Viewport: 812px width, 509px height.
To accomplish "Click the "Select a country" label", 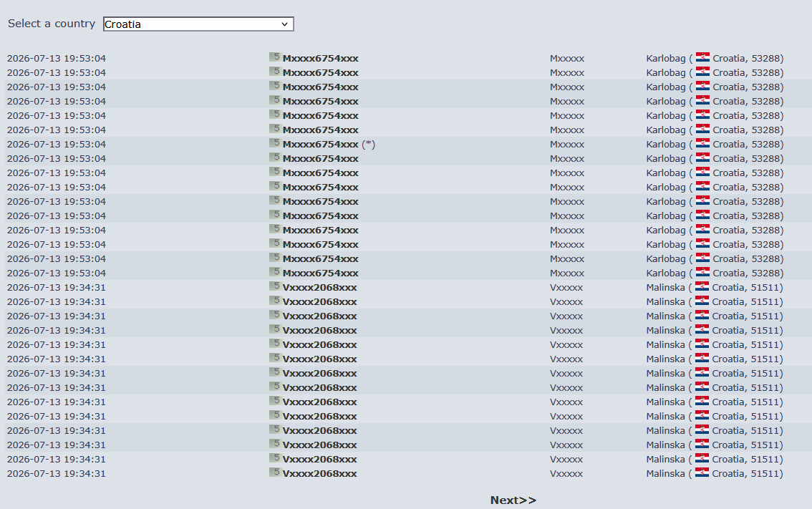I will (52, 24).
